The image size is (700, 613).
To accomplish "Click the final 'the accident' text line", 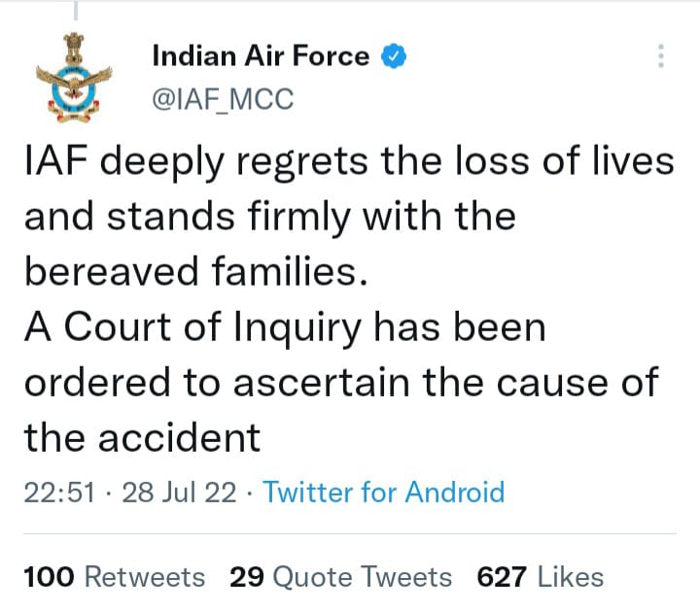I will [x=142, y=438].
